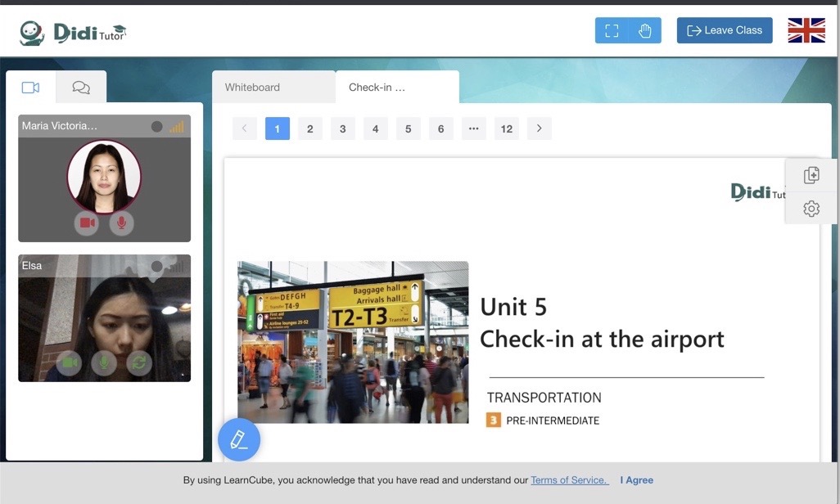Image resolution: width=840 pixels, height=504 pixels.
Task: Enter fullscreen mode
Action: click(612, 30)
